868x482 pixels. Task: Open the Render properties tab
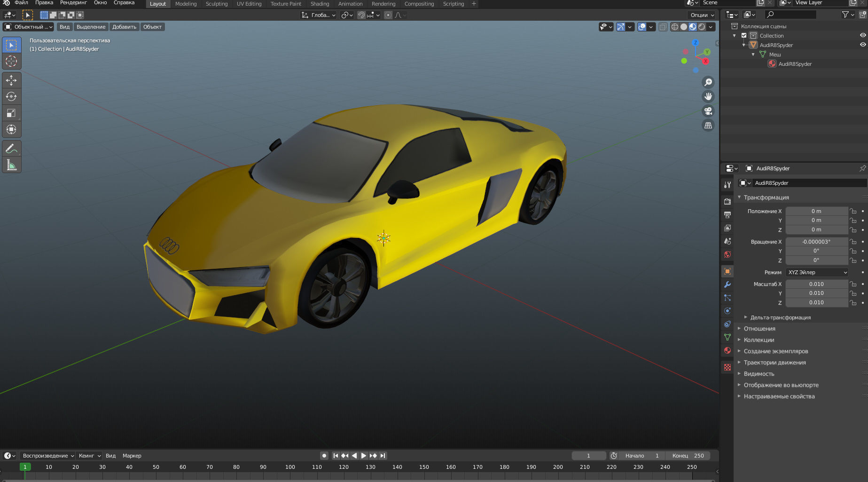[727, 201]
